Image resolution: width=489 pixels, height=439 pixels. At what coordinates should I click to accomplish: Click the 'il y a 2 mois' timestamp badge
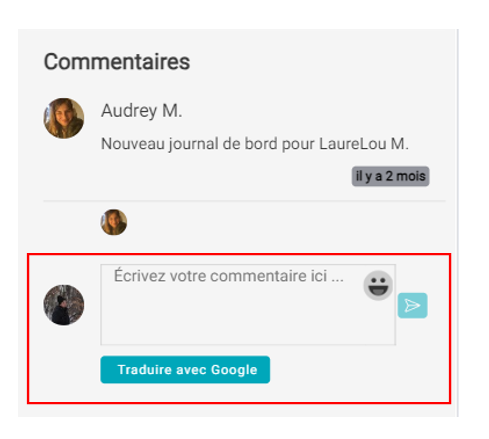390,176
